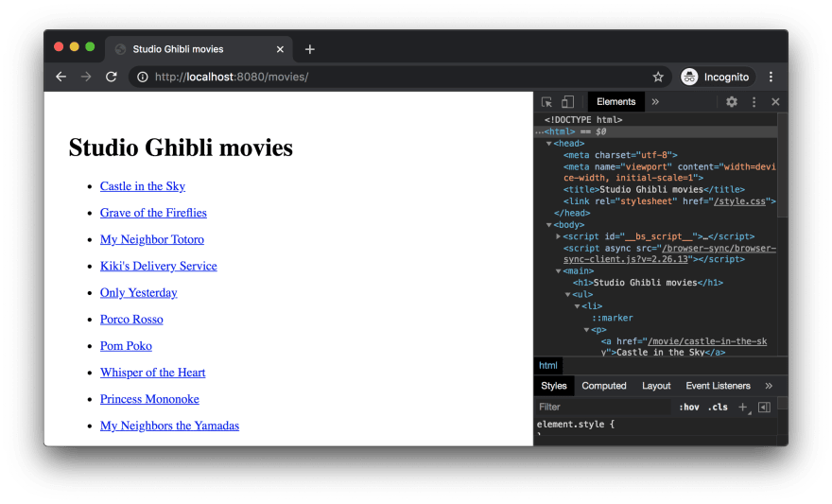Open the Grave of the Fireflies link

click(153, 213)
